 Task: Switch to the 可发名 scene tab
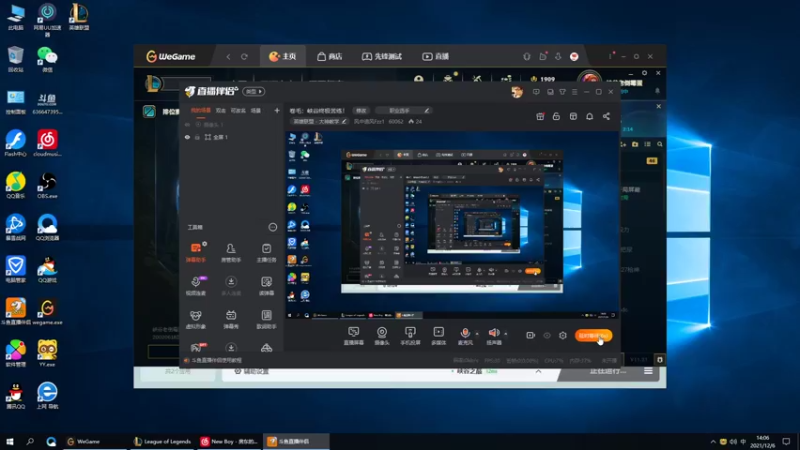[x=238, y=110]
